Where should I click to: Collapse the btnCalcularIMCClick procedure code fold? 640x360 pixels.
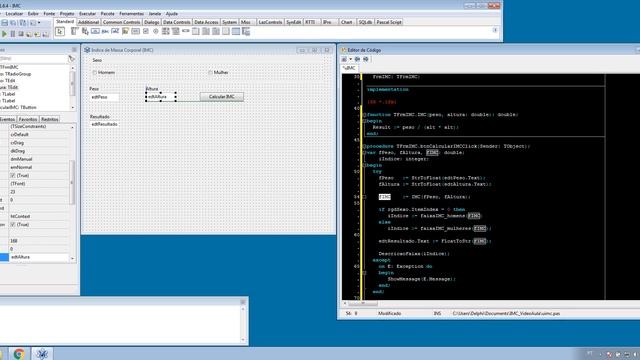point(364,146)
